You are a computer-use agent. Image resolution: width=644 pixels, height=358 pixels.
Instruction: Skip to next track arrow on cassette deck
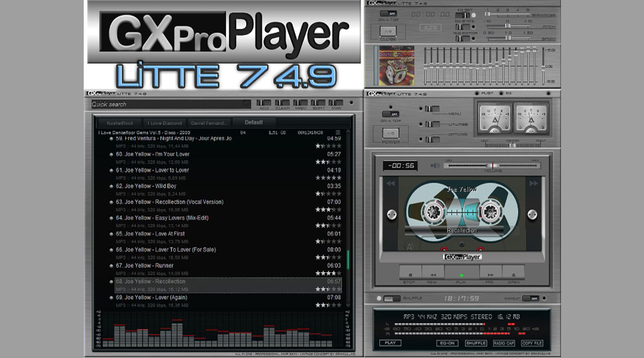coord(533,183)
